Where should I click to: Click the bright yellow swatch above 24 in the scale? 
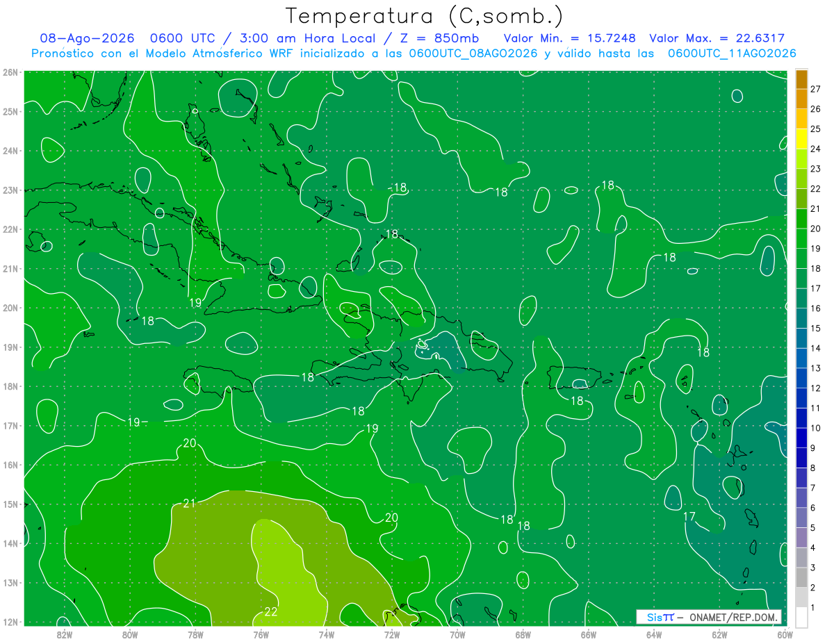tap(802, 139)
